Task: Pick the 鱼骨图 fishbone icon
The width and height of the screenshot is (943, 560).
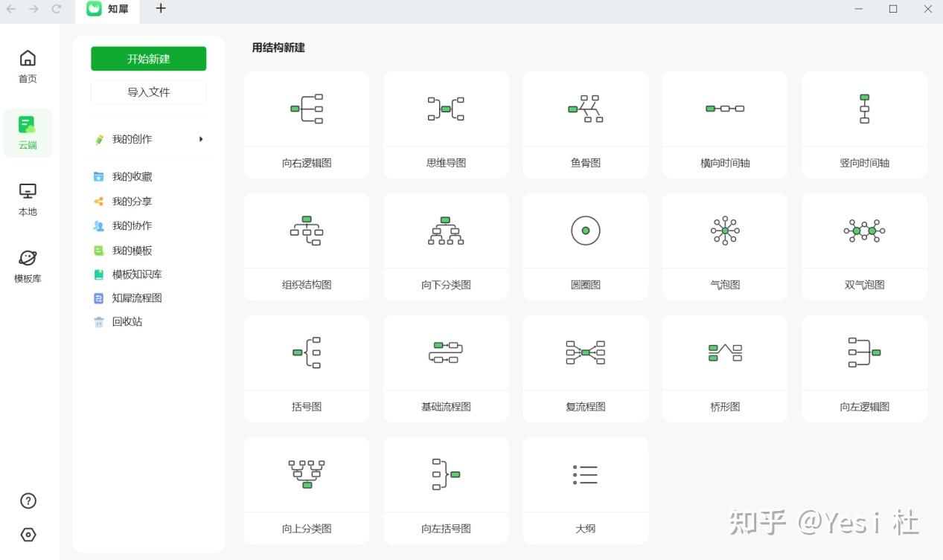Action: (586, 109)
